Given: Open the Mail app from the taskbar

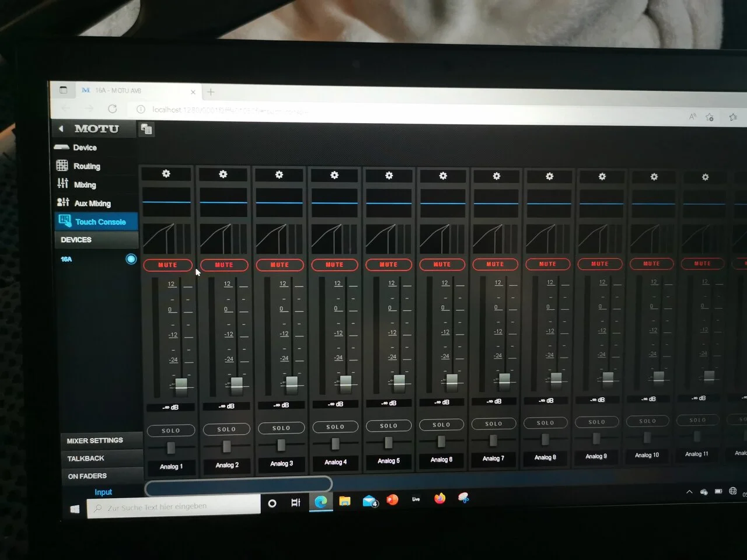Looking at the screenshot, I should tap(370, 501).
